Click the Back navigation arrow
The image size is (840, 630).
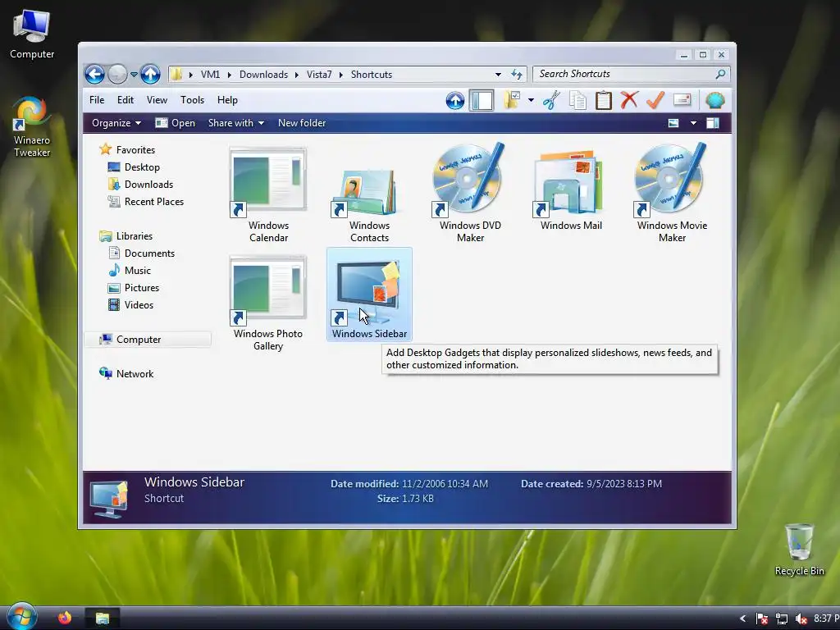[x=95, y=74]
